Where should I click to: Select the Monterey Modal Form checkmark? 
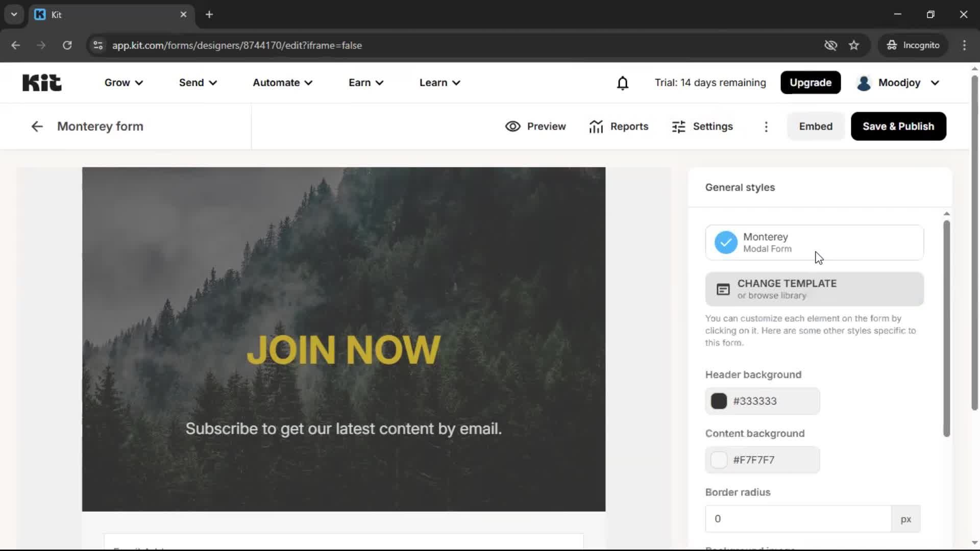pos(726,242)
